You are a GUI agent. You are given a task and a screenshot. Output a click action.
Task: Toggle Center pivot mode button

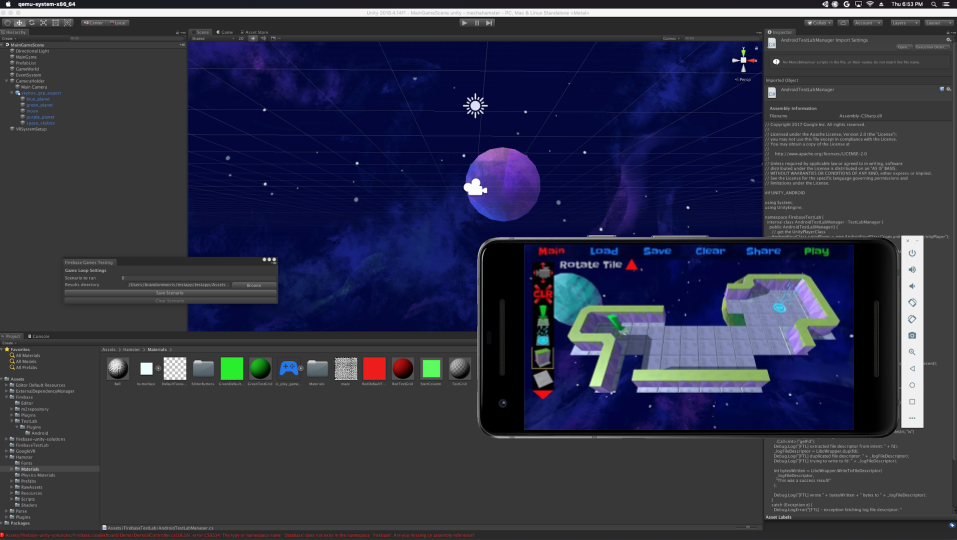point(94,22)
